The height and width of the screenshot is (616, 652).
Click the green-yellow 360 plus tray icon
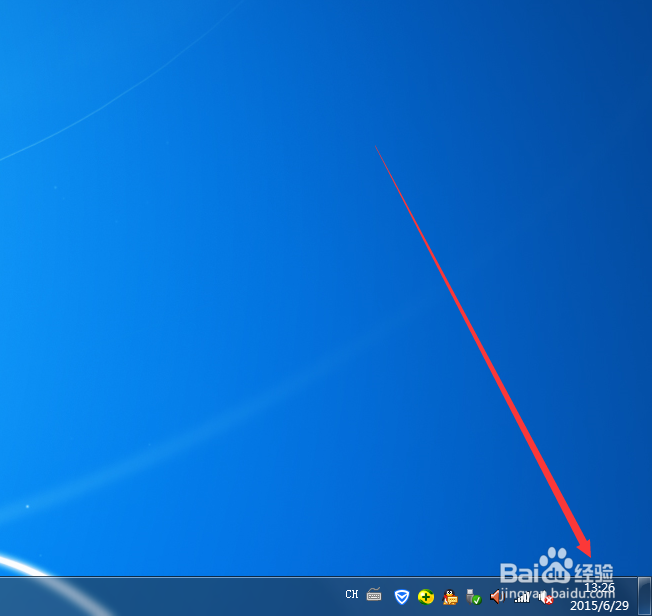pyautogui.click(x=426, y=597)
